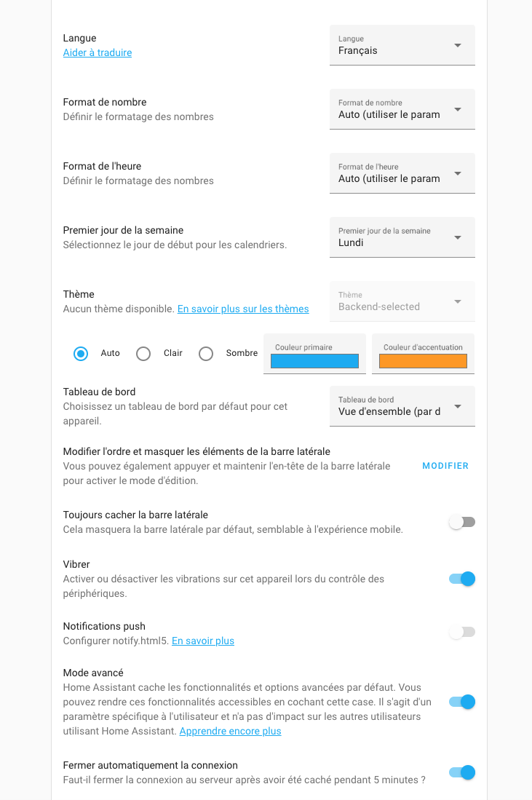The width and height of the screenshot is (532, 800).
Task: Open En savoir plus sur les thèmes link
Action: (x=243, y=309)
